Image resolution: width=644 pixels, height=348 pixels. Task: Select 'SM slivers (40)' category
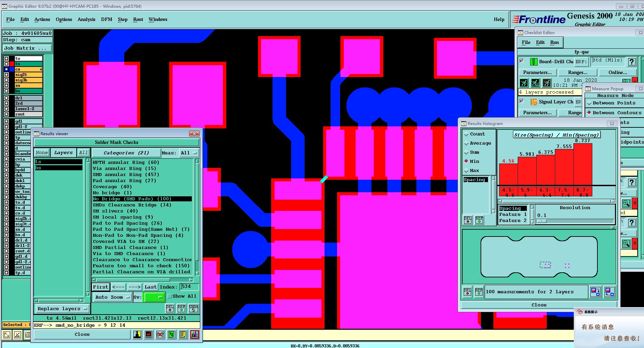(x=115, y=211)
